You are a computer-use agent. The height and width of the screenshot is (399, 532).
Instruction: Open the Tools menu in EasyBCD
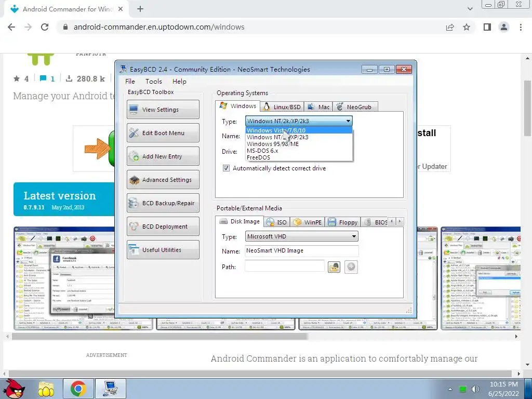point(154,82)
